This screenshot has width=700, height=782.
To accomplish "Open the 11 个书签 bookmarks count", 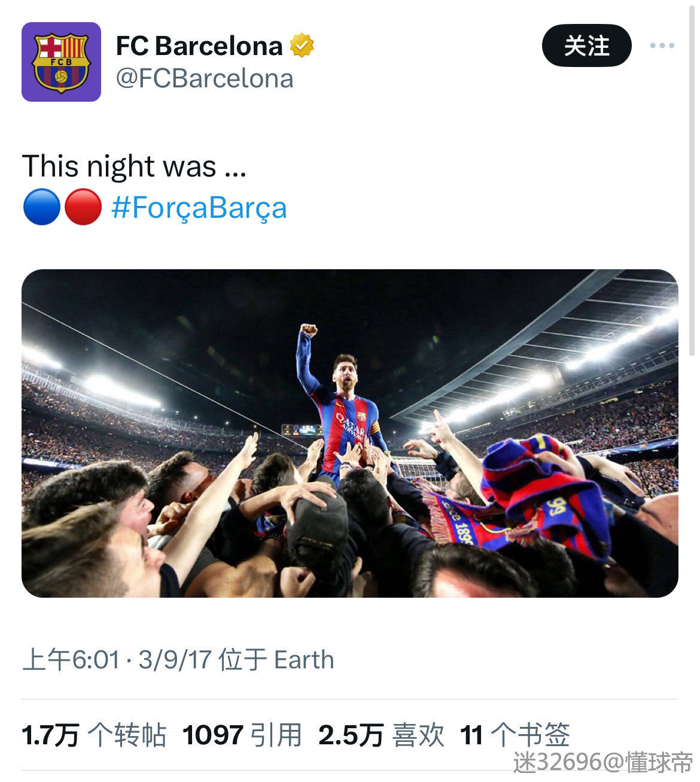I will 515,735.
